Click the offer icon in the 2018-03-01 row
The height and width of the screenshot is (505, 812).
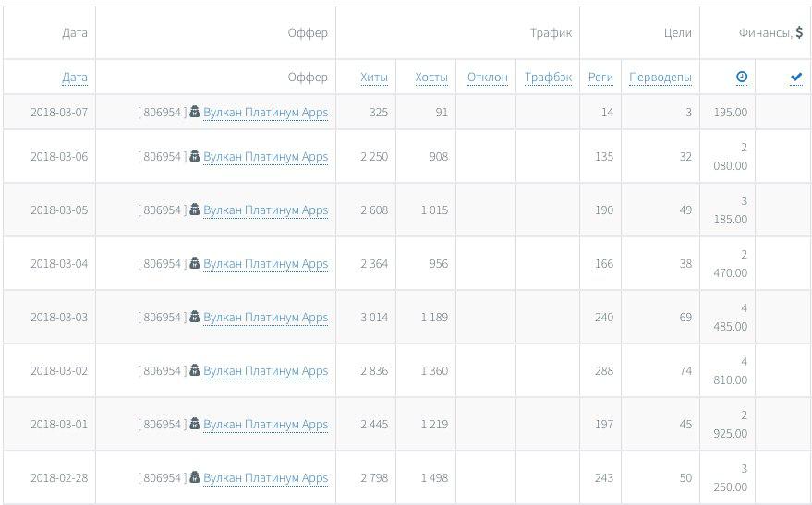194,423
